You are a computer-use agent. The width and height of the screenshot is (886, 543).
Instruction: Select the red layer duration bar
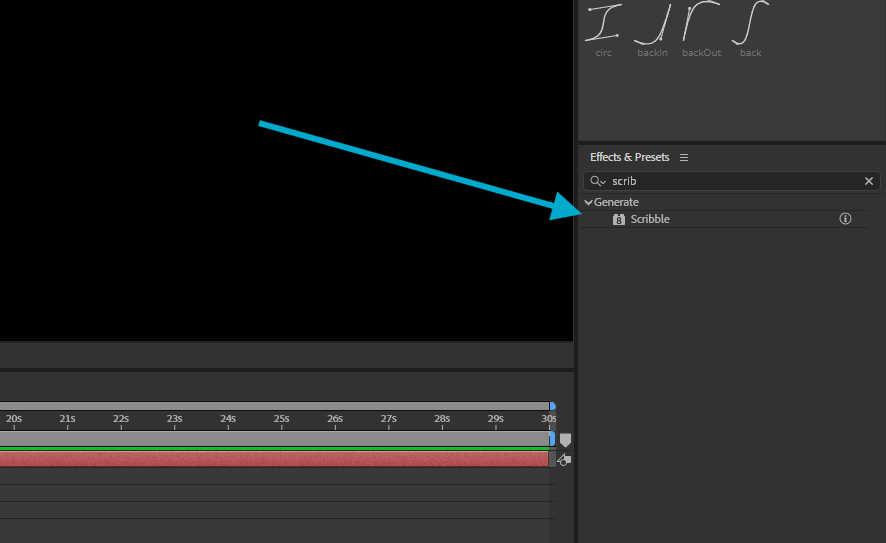click(x=274, y=459)
